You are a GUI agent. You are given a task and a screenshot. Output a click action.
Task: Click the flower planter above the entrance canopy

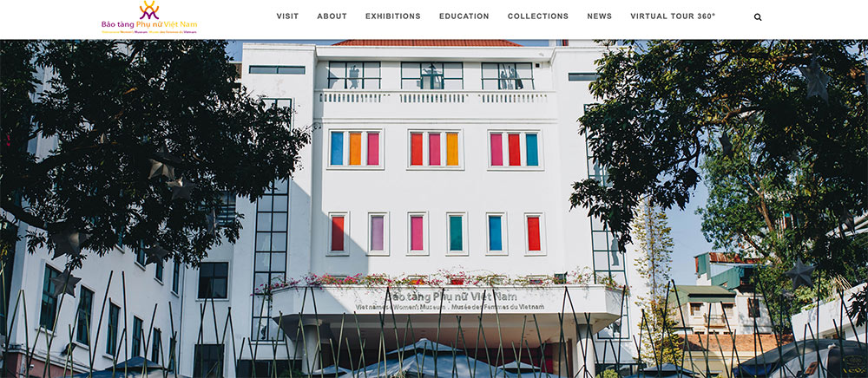click(x=437, y=278)
